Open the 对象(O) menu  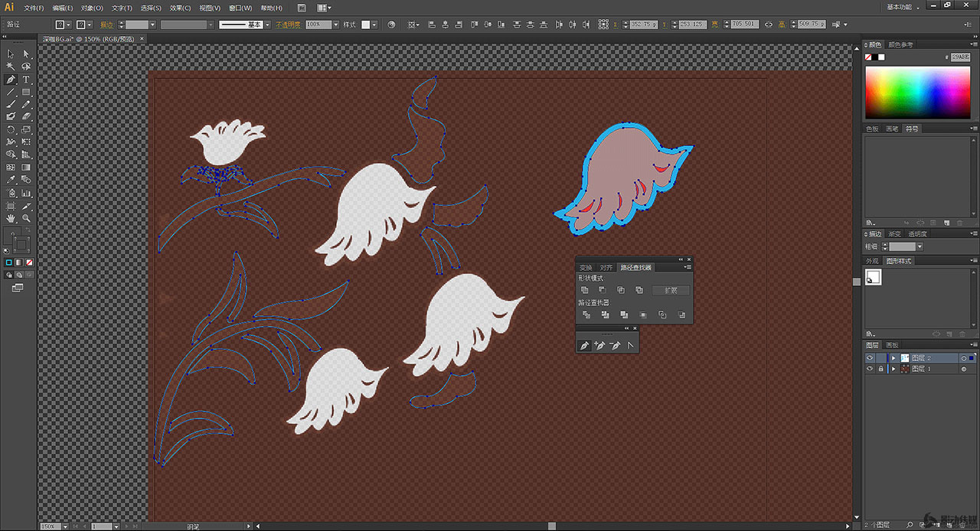pyautogui.click(x=93, y=8)
